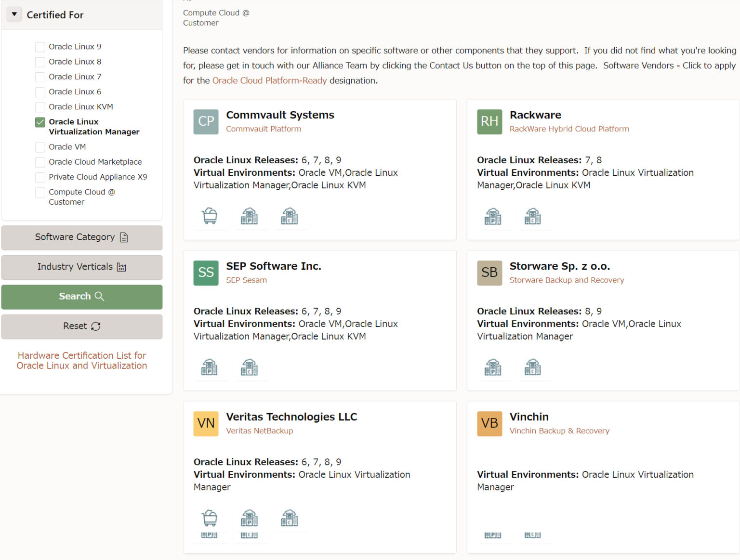Tick the Oracle Cloud Marketplace checkbox
Viewport: 740px width, 560px height.
(x=40, y=162)
